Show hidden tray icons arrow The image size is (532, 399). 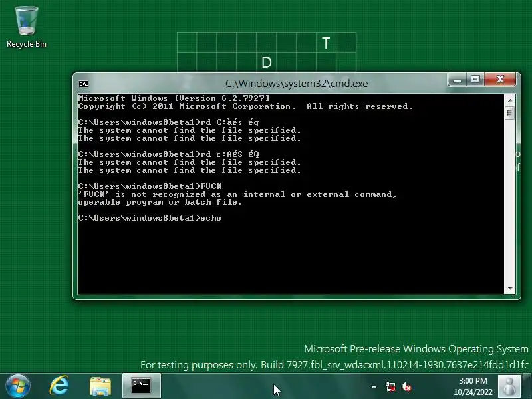374,386
